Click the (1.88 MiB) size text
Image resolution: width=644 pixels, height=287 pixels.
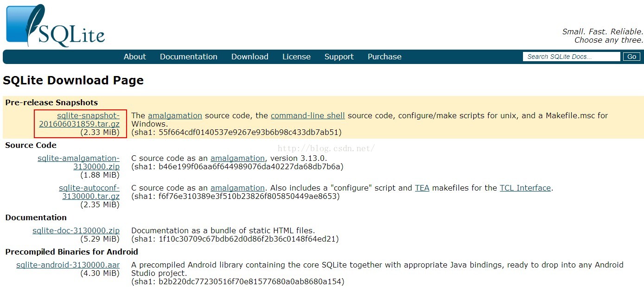100,175
